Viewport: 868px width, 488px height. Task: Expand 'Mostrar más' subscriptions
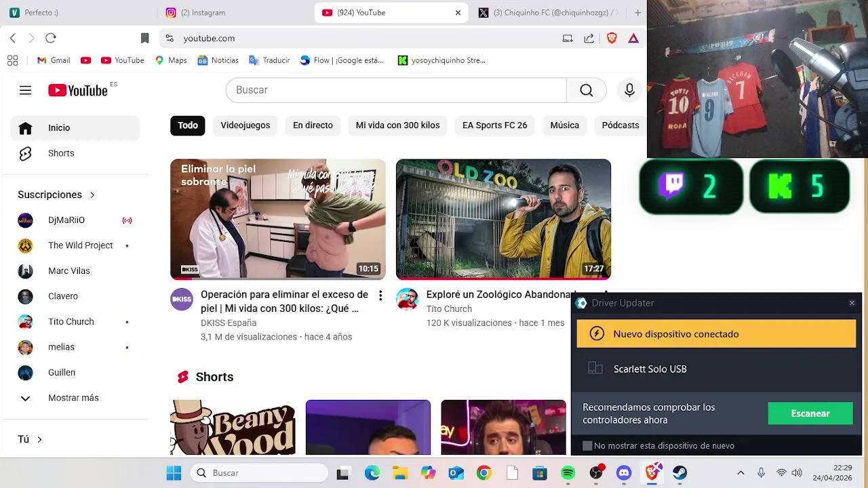[75, 398]
